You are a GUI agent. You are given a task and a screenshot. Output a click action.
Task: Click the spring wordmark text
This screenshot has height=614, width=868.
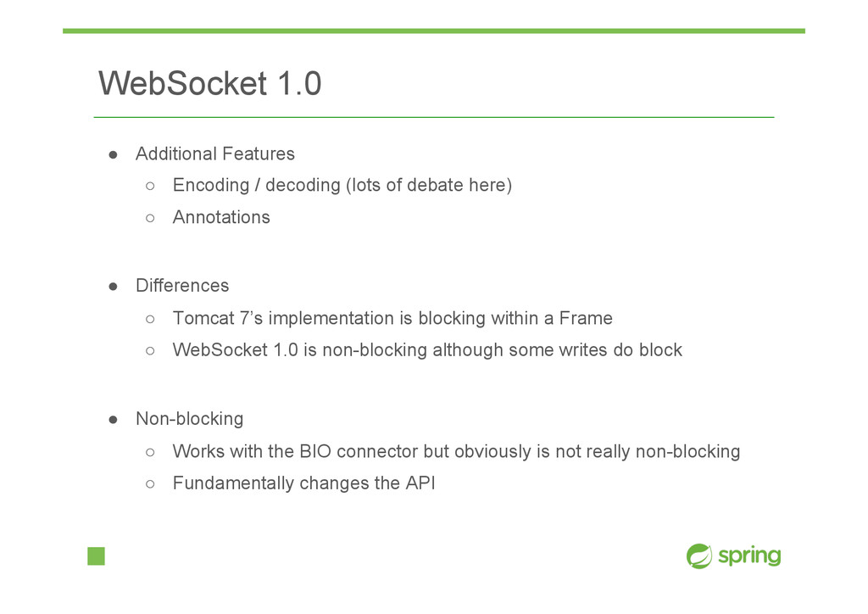[749, 555]
